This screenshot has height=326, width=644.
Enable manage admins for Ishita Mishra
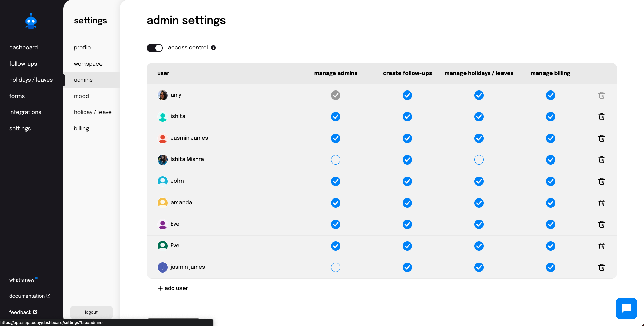tap(336, 160)
